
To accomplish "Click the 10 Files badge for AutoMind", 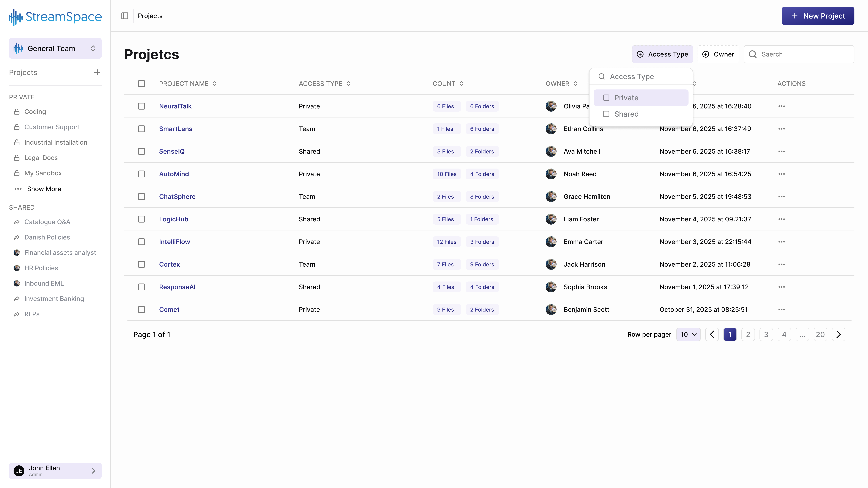I will click(x=447, y=174).
